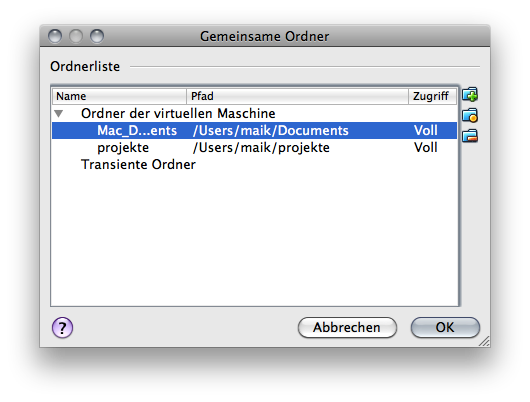Open help with the question mark button

coord(62,328)
